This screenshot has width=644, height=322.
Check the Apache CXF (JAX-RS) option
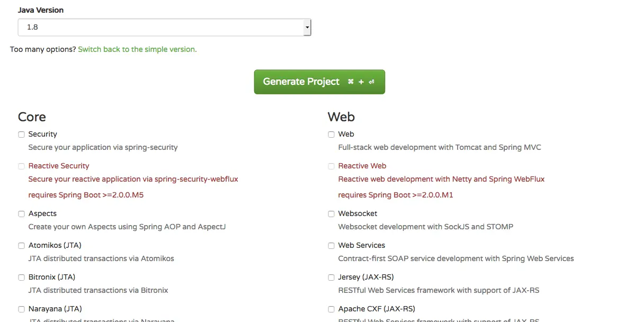pyautogui.click(x=332, y=309)
